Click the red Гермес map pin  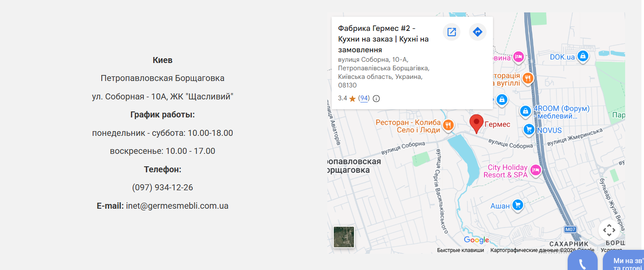476,124
